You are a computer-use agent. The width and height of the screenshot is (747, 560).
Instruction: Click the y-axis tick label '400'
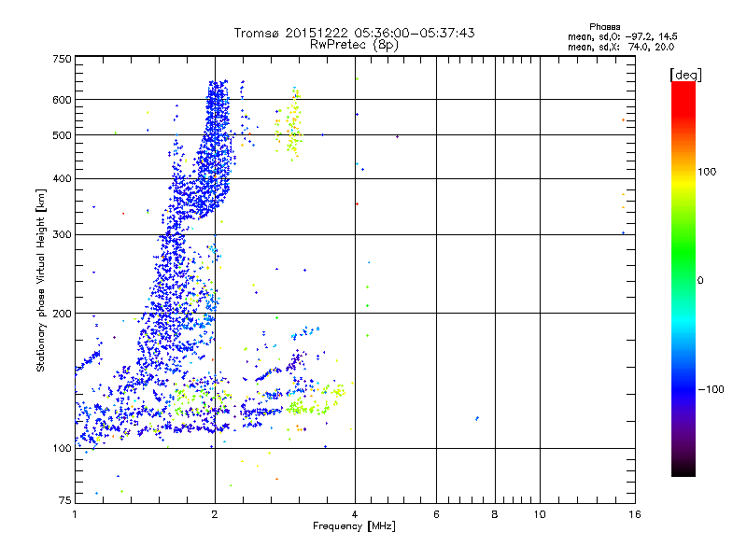(x=62, y=179)
